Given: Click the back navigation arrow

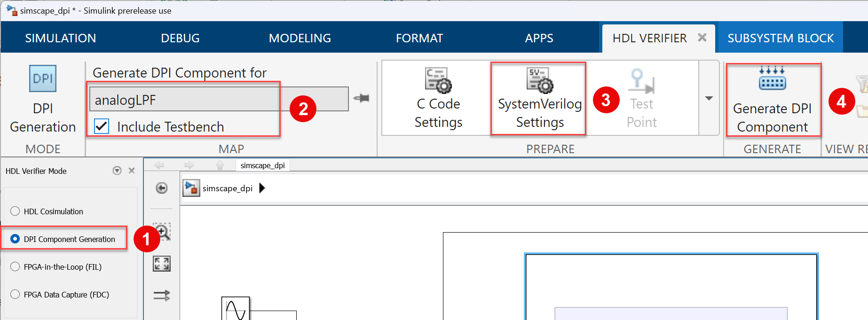Looking at the screenshot, I should tap(159, 165).
